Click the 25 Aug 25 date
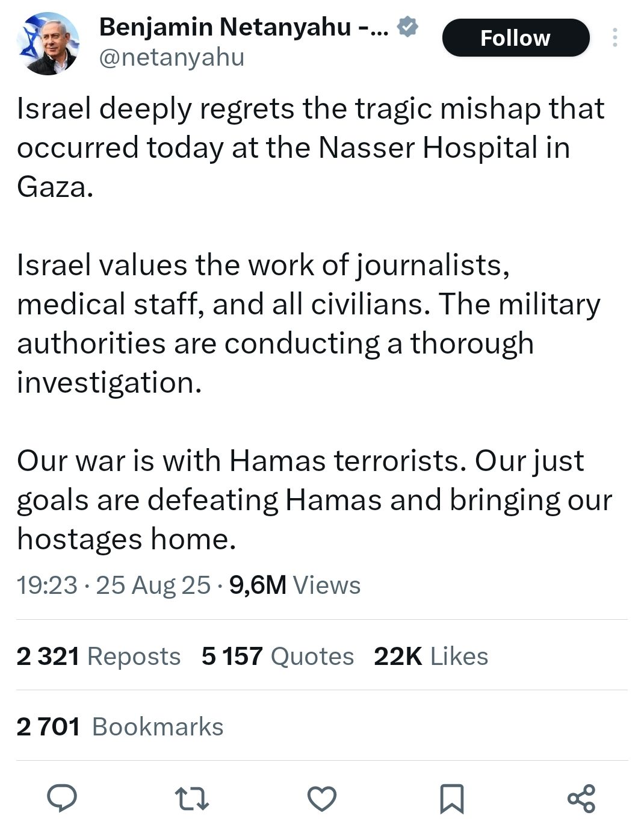The width and height of the screenshot is (644, 833). coord(153,585)
